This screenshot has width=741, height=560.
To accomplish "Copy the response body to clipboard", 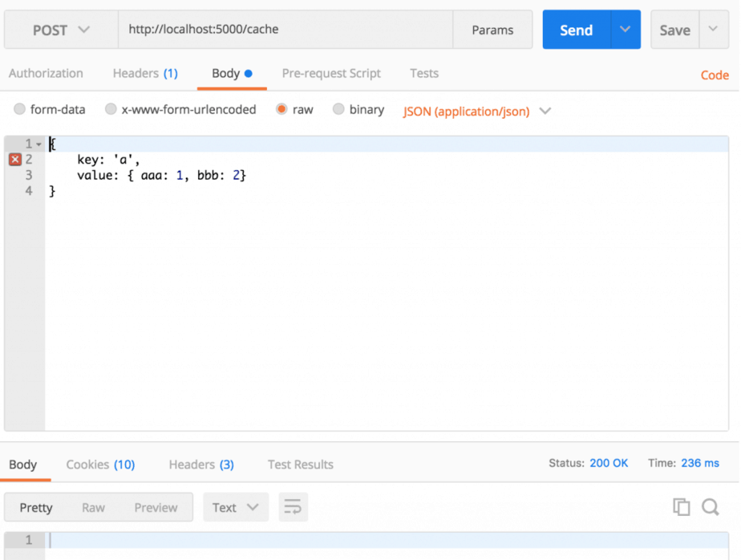I will point(681,507).
